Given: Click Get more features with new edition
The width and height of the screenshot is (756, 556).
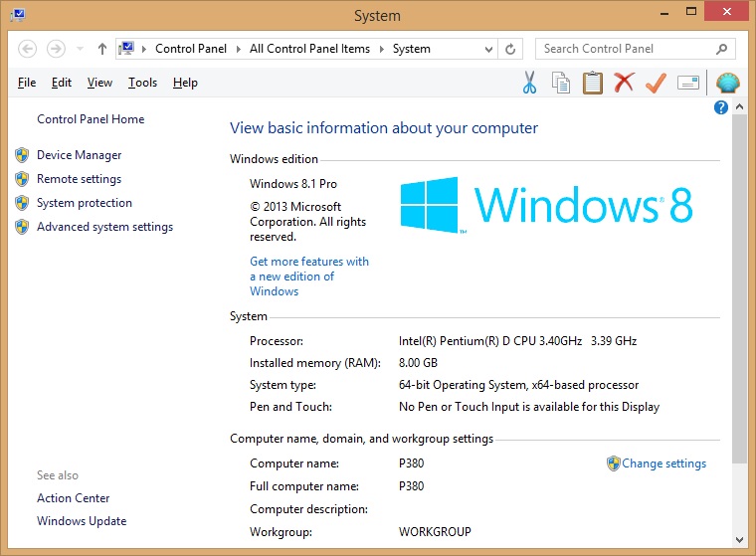Looking at the screenshot, I should (x=309, y=277).
